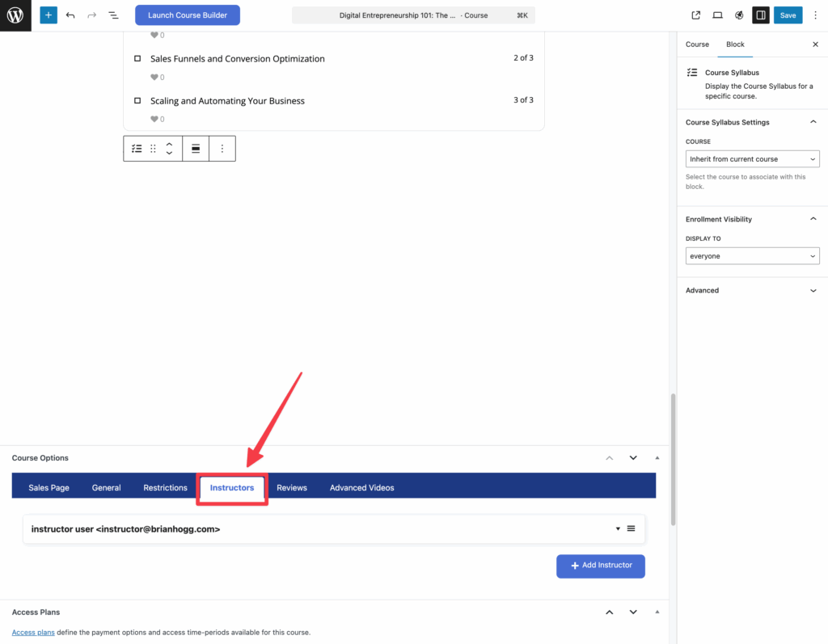The image size is (828, 644).
Task: Toggle the settings sidebar panel icon
Action: pyautogui.click(x=760, y=15)
